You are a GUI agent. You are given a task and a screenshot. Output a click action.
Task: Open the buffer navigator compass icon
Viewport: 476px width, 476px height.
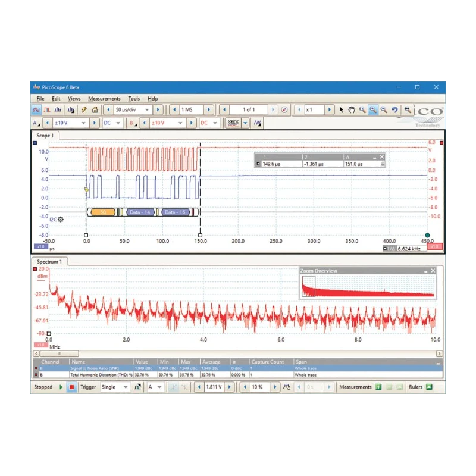284,110
